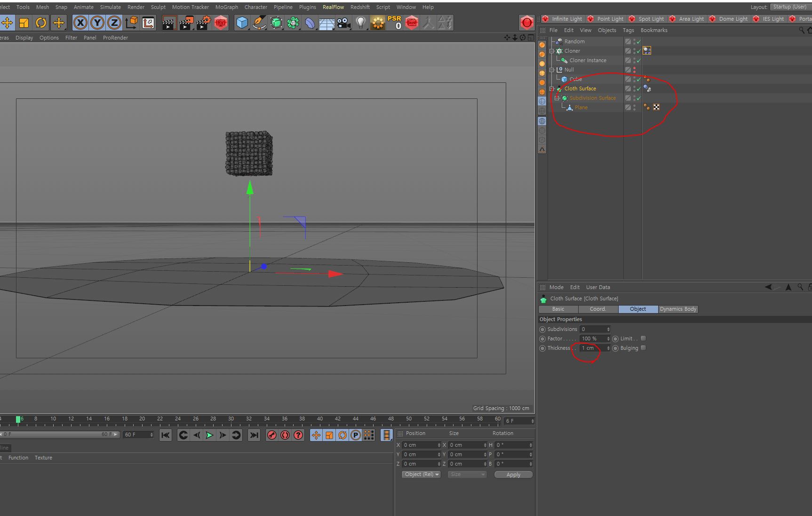Click the Redshift RenderView RV icon
Screen dimensions: 812x516
(x=221, y=23)
